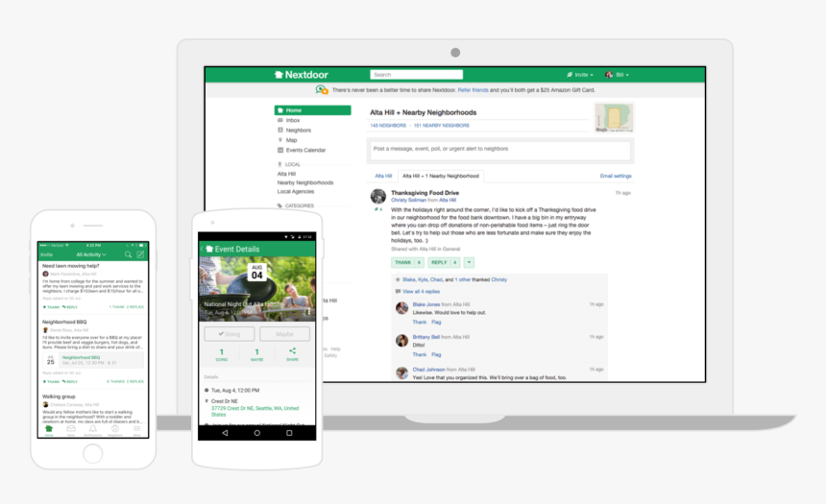
Task: Switch to the Alta Hill feed tab
Action: [383, 176]
